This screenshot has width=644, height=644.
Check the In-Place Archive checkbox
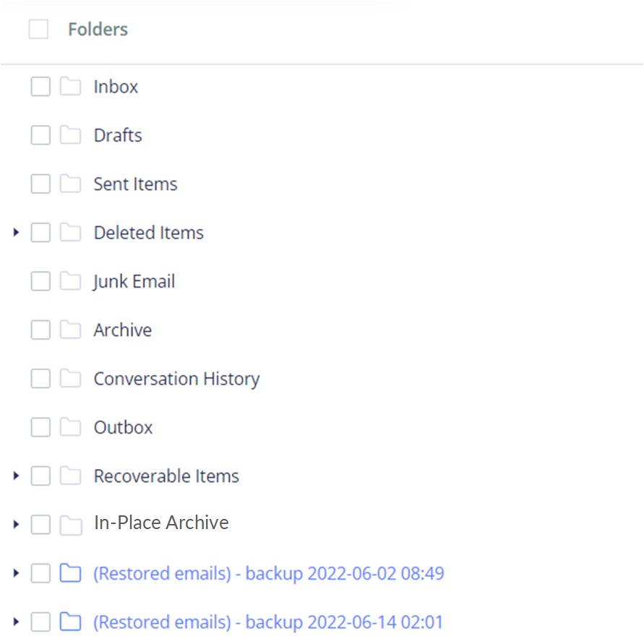point(40,524)
